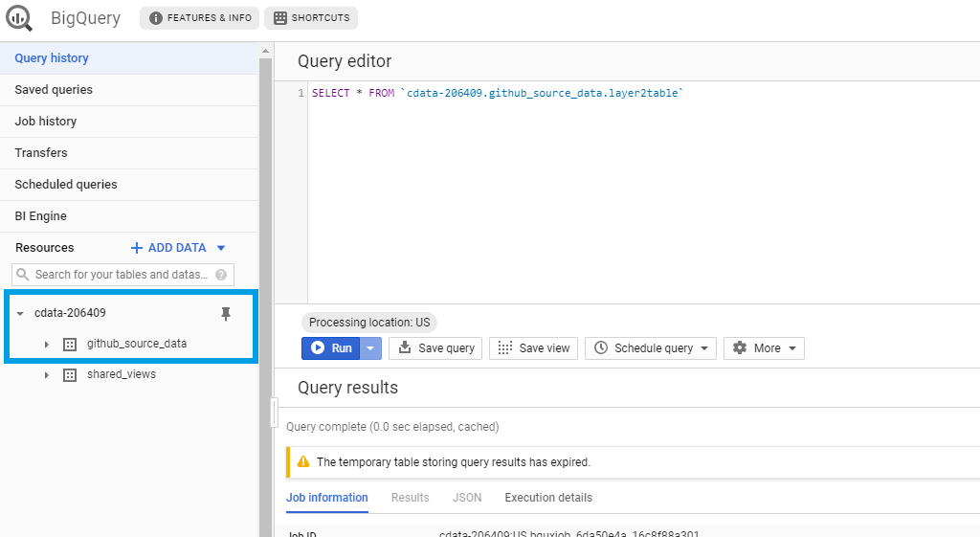Screen dimensions: 980x537
Task: Unpin the cdata-206409 project
Action: (226, 314)
